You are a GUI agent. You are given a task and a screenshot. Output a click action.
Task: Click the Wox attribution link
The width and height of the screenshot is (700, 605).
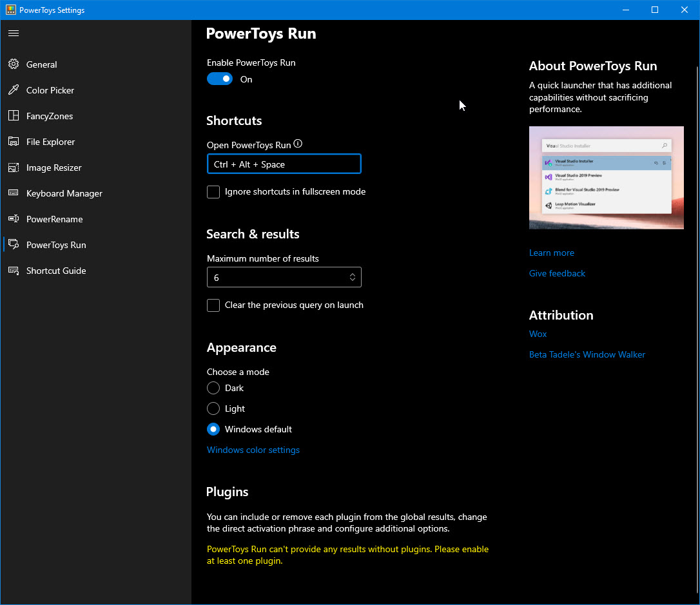pyautogui.click(x=538, y=334)
